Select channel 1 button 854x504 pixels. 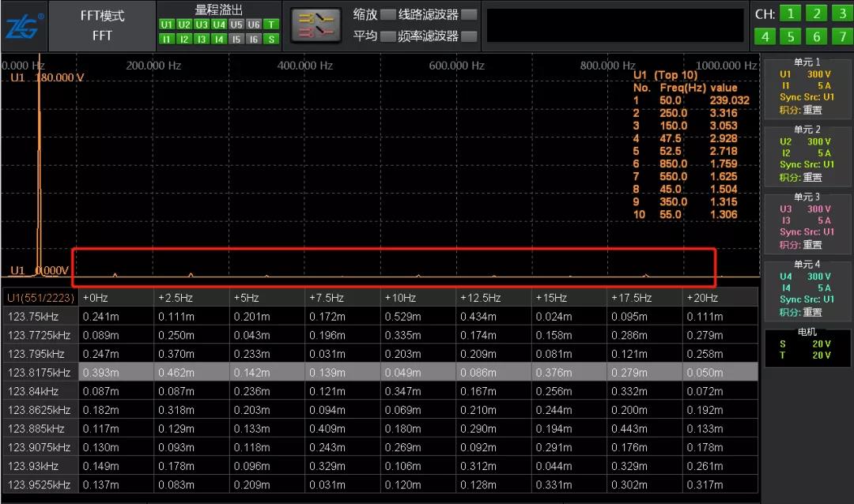point(790,13)
